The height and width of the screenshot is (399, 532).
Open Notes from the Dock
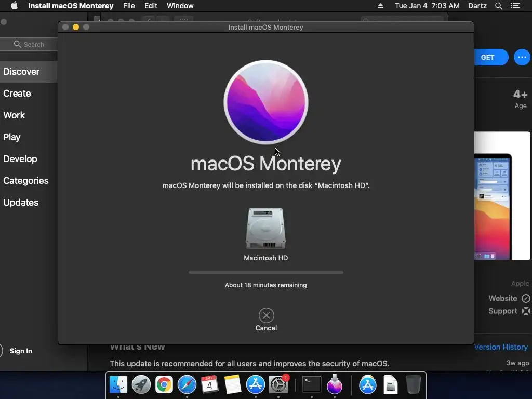click(x=232, y=384)
